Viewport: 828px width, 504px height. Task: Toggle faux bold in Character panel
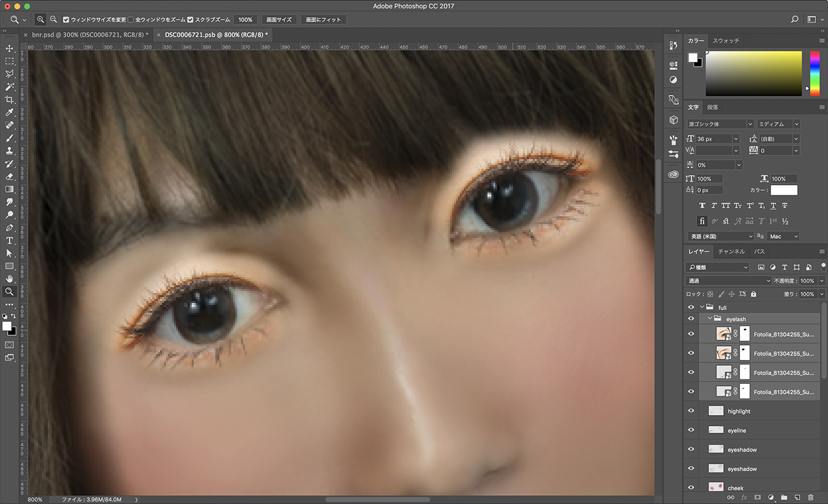tap(702, 206)
